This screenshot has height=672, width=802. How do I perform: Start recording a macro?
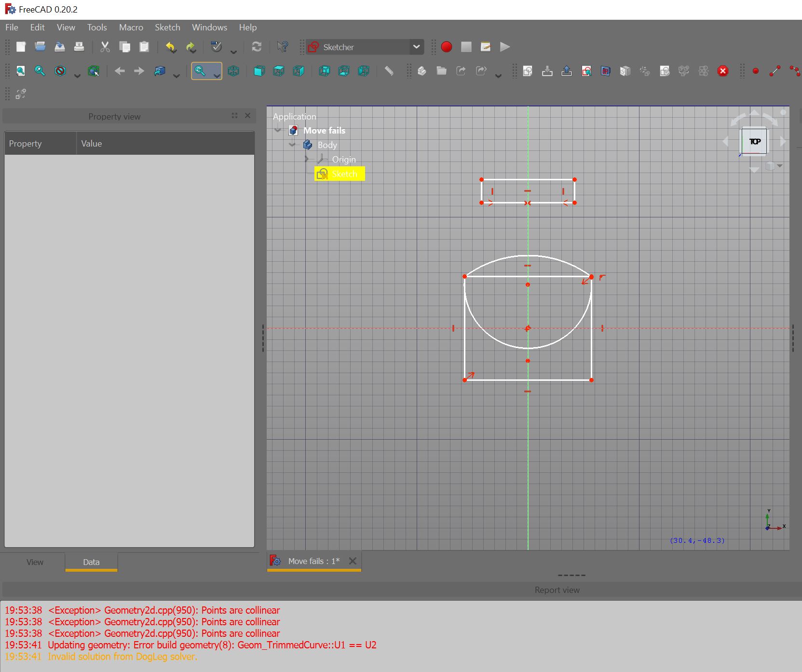[x=446, y=47]
